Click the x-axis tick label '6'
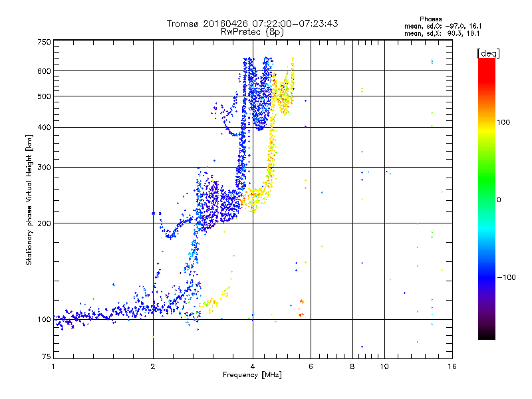The width and height of the screenshot is (532, 399). click(x=311, y=366)
